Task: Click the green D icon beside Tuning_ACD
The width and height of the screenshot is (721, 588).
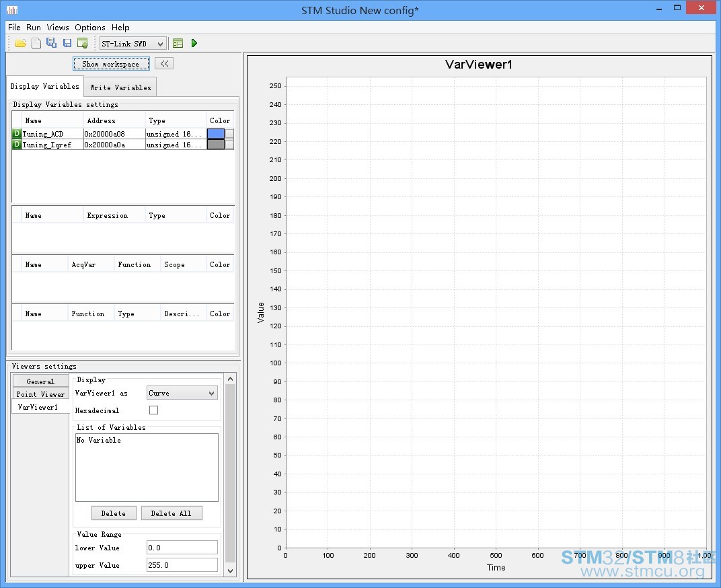Action: coord(17,133)
